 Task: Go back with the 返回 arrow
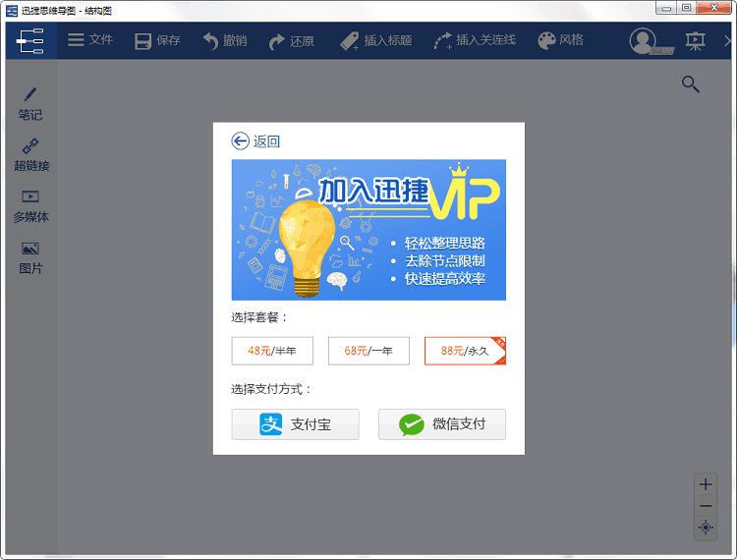255,140
